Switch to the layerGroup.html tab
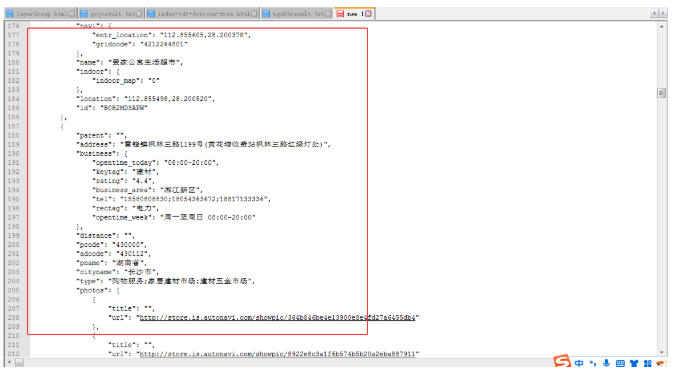The width and height of the screenshot is (676, 376). 41,14
